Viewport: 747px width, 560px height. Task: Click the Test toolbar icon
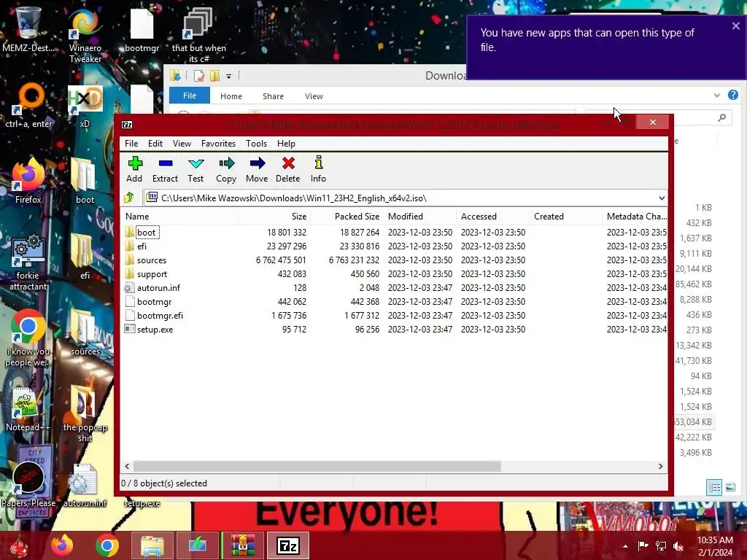click(196, 163)
